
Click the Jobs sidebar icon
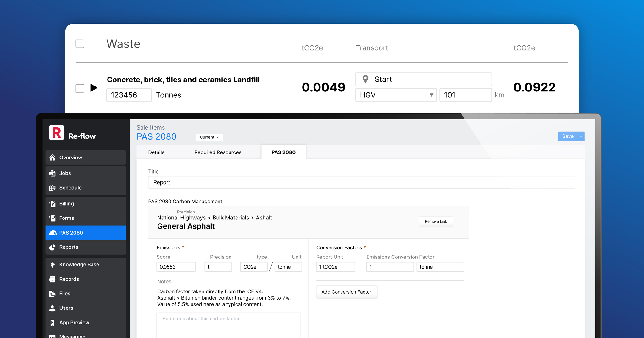click(x=53, y=173)
